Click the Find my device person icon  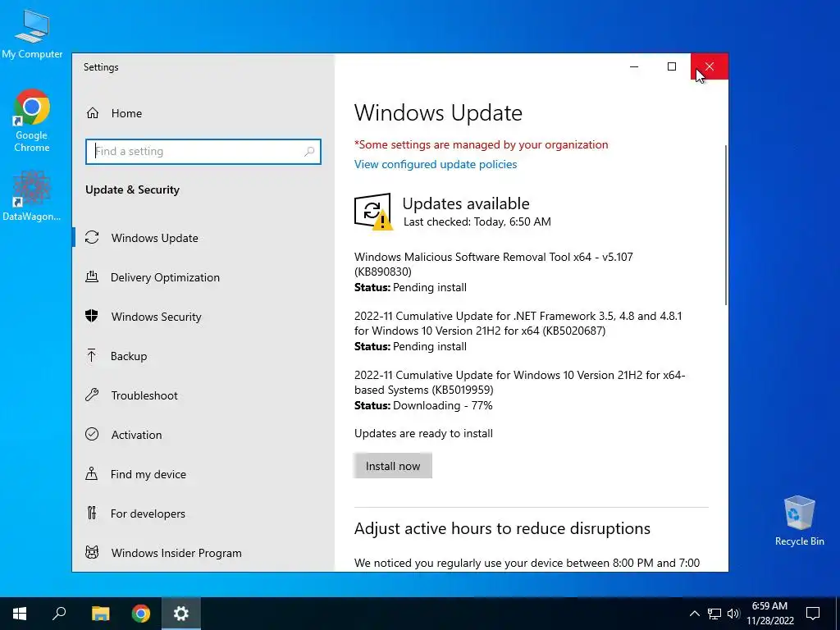pos(92,473)
